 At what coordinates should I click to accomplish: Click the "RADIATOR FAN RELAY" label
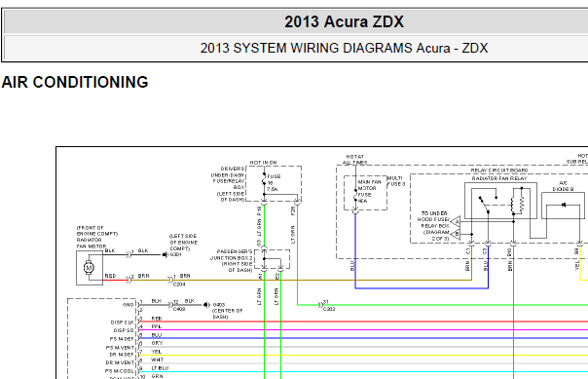[499, 178]
